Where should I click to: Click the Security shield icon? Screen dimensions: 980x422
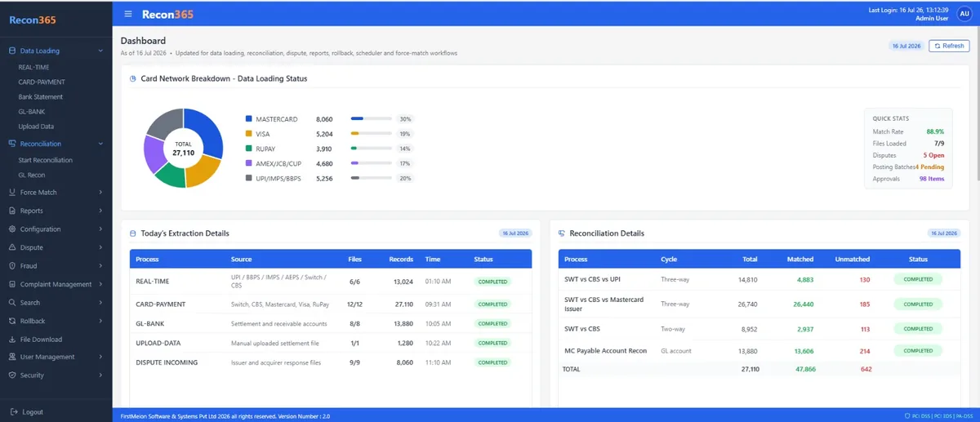point(12,375)
